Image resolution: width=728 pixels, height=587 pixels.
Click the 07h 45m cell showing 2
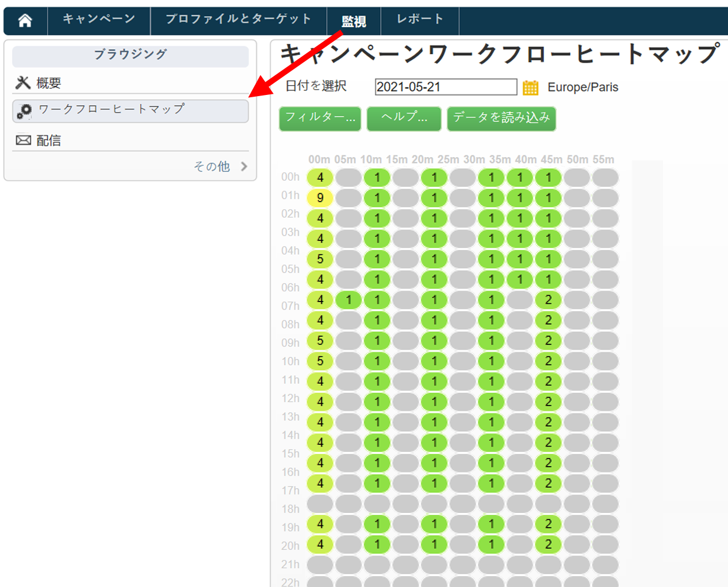(x=548, y=300)
